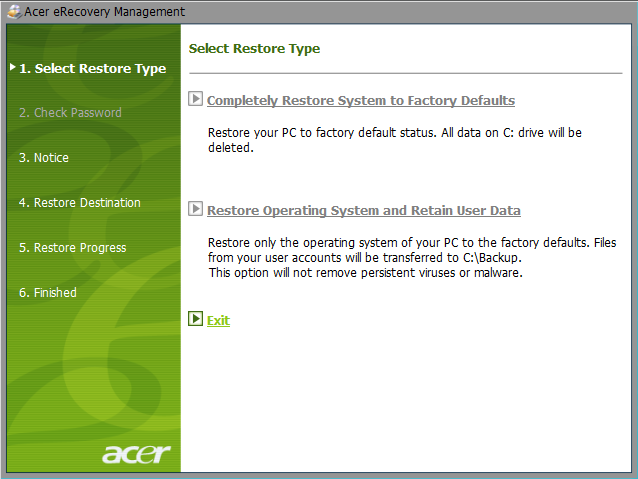Select step 3. Notice in sidebar
The height and width of the screenshot is (479, 638).
(x=44, y=157)
